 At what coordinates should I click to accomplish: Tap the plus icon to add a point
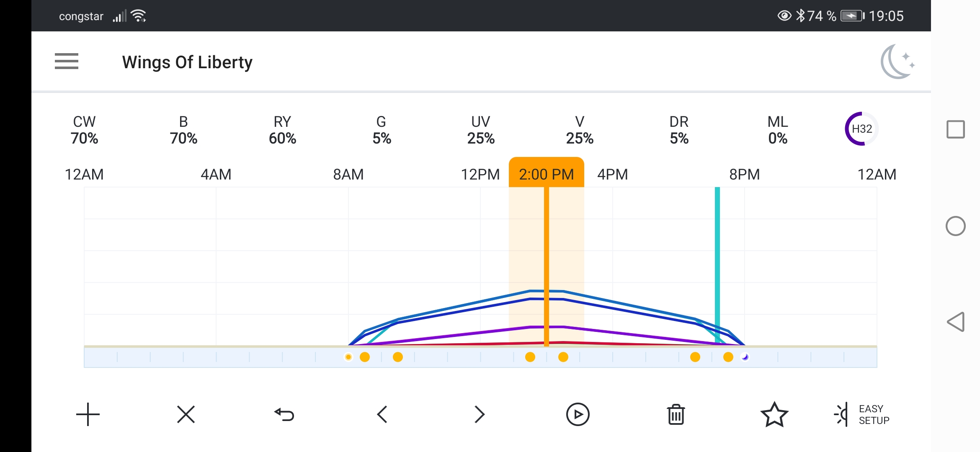tap(88, 414)
